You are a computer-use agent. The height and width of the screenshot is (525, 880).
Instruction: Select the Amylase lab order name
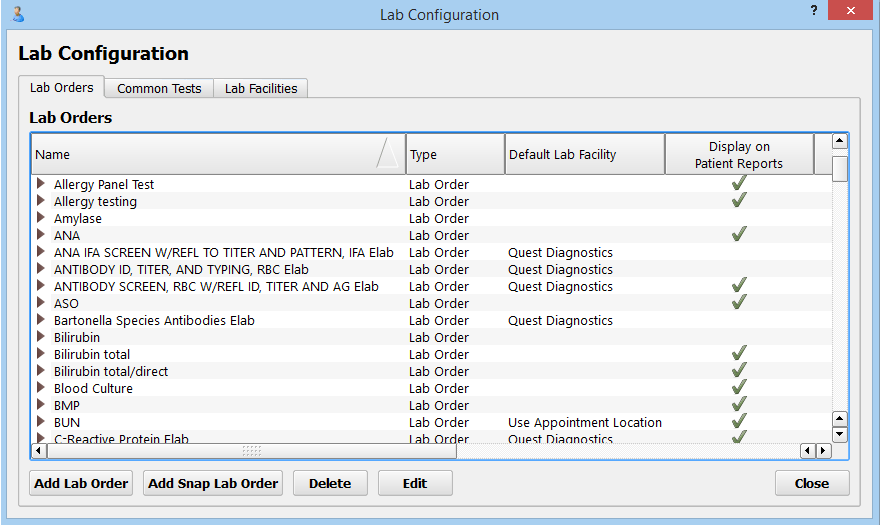[77, 218]
